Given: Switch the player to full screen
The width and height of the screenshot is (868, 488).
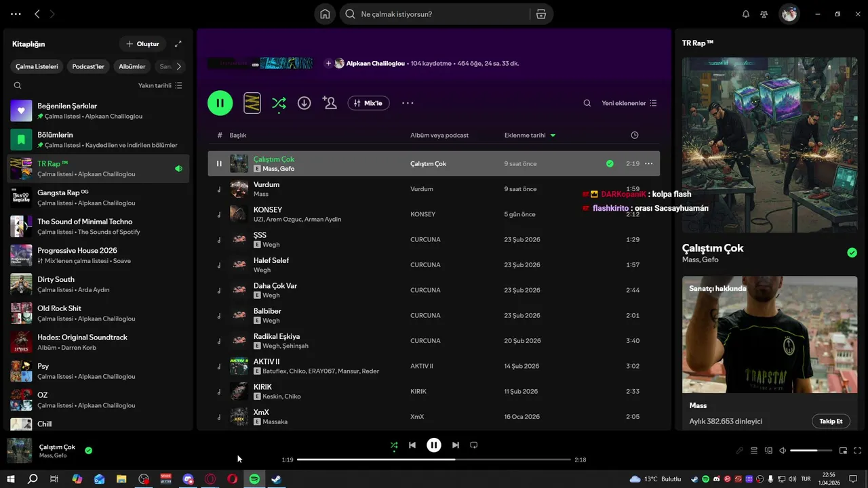Looking at the screenshot, I should point(858,451).
